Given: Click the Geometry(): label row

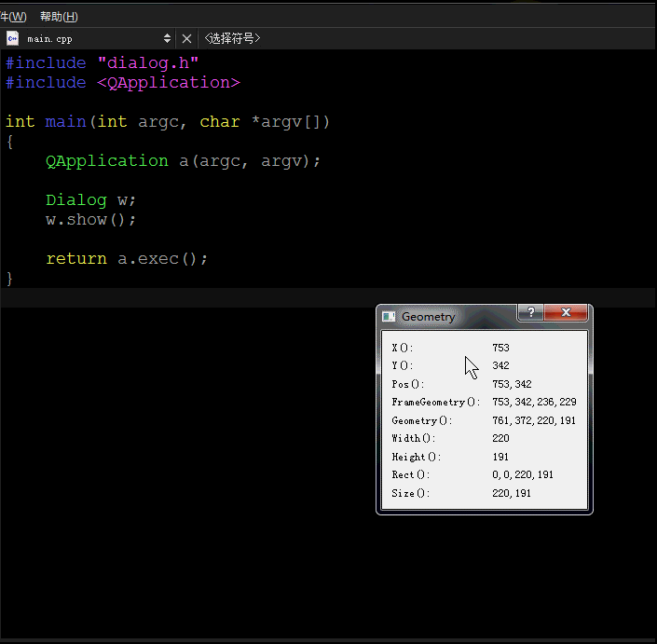Looking at the screenshot, I should [x=422, y=420].
